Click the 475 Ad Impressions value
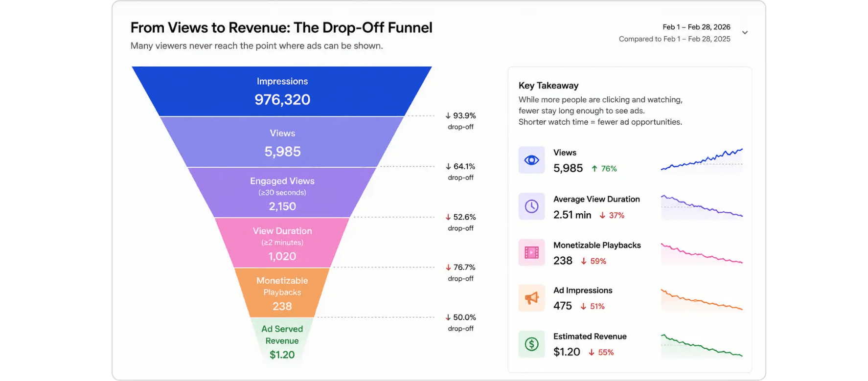The width and height of the screenshot is (868, 381). (562, 306)
